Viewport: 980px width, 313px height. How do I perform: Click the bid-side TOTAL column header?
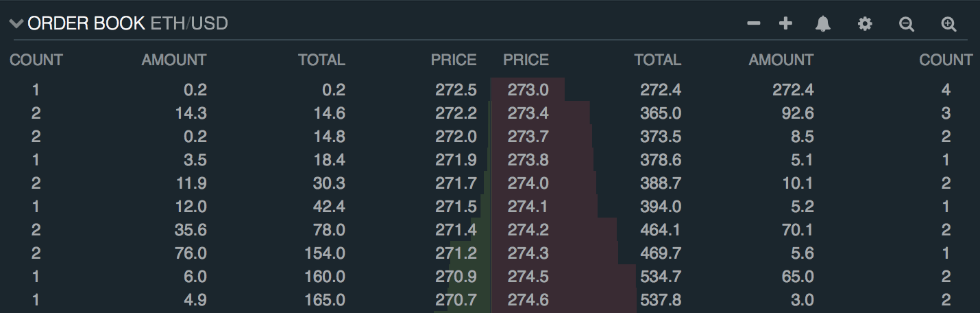click(x=321, y=60)
